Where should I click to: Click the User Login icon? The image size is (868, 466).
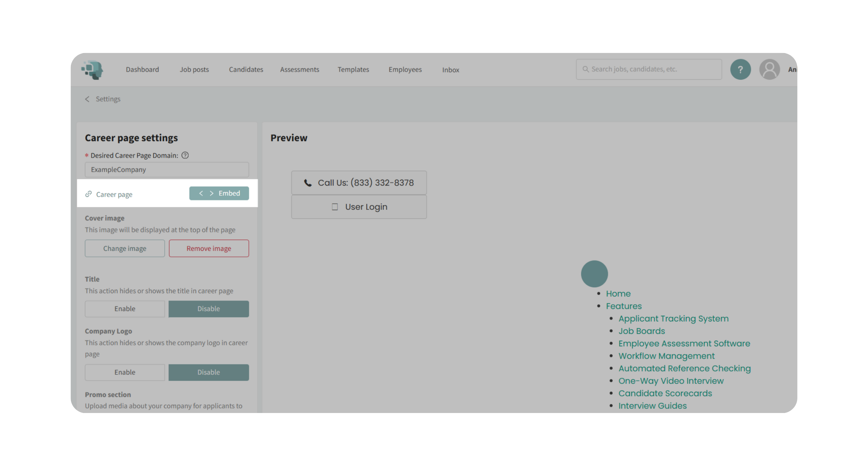(334, 207)
